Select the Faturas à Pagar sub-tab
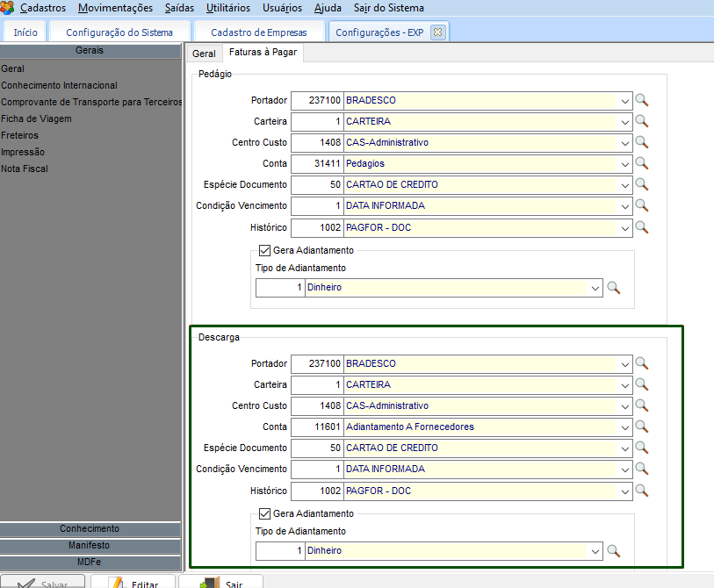Screen dimensions: 714x588 (263, 53)
